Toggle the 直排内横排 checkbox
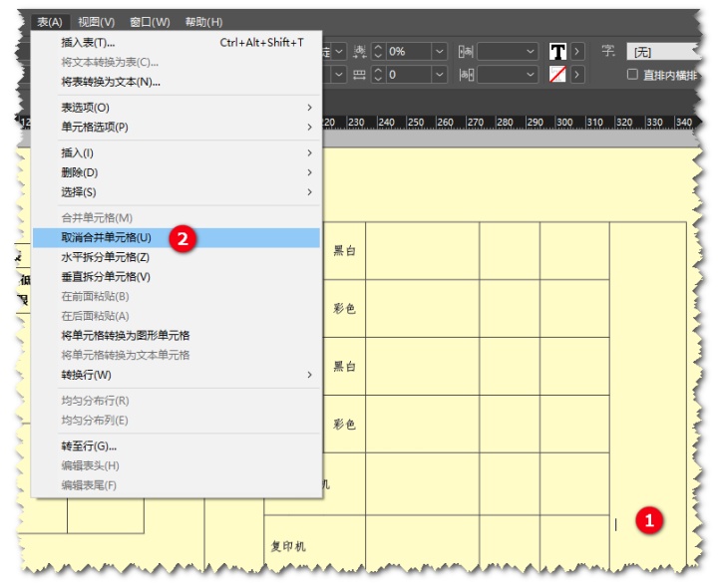 (632, 74)
